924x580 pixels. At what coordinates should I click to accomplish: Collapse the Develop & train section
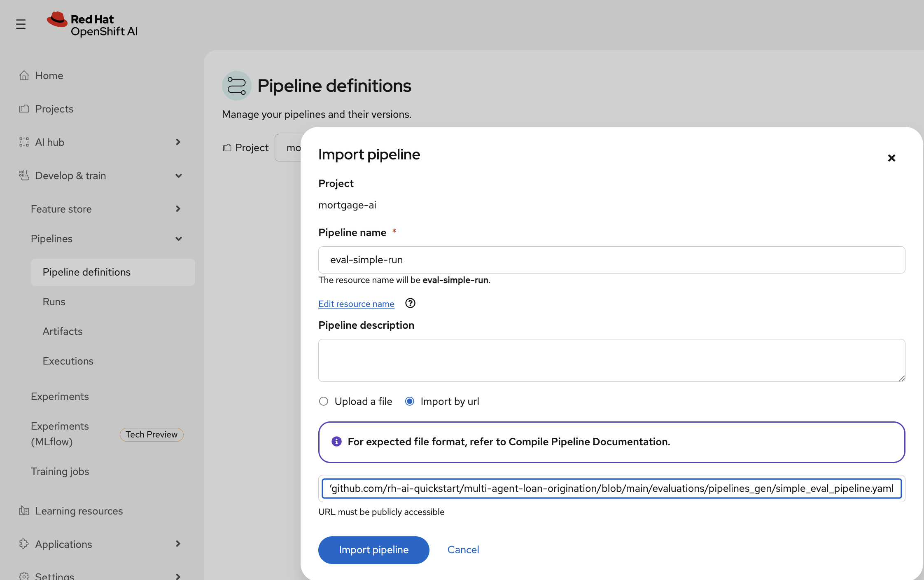coord(178,175)
